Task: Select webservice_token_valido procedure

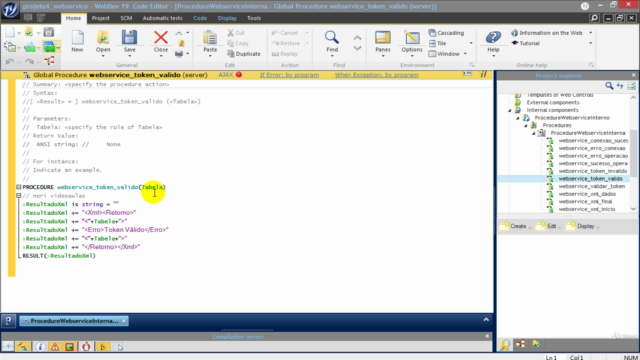Action: pos(591,179)
